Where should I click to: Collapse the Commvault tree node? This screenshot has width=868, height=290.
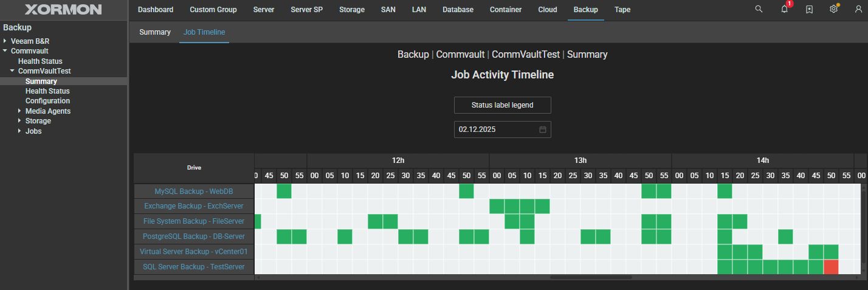(5, 51)
